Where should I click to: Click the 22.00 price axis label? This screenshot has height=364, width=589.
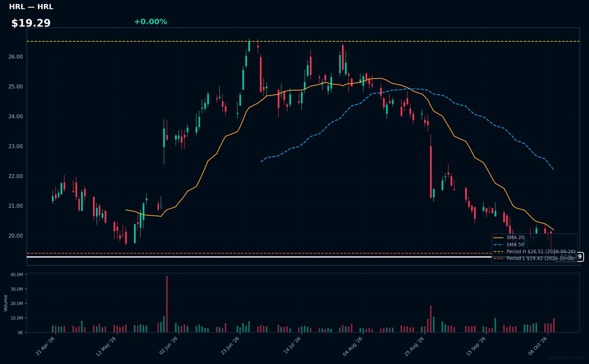pos(16,176)
